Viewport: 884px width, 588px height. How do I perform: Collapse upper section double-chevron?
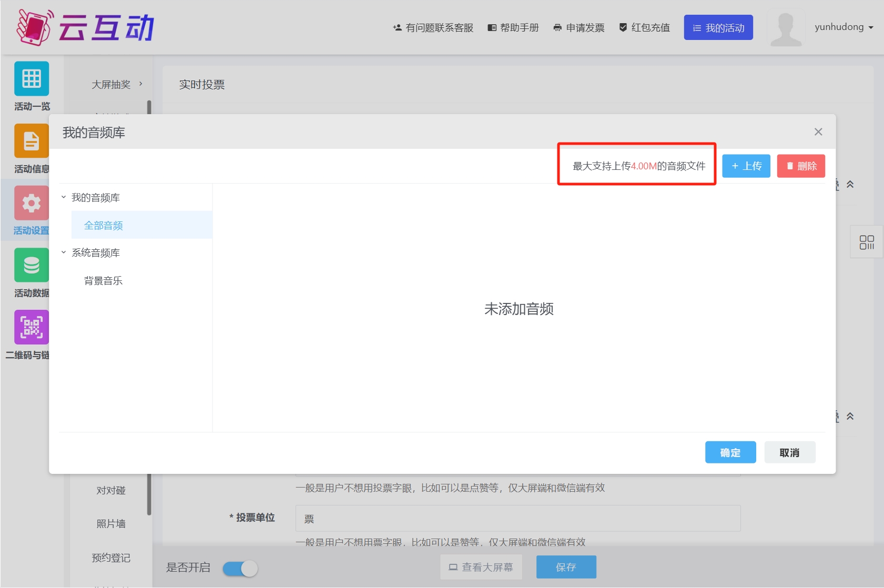point(850,184)
